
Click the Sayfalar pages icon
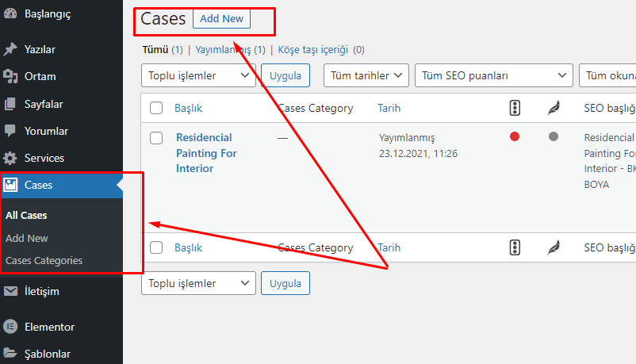coord(10,104)
